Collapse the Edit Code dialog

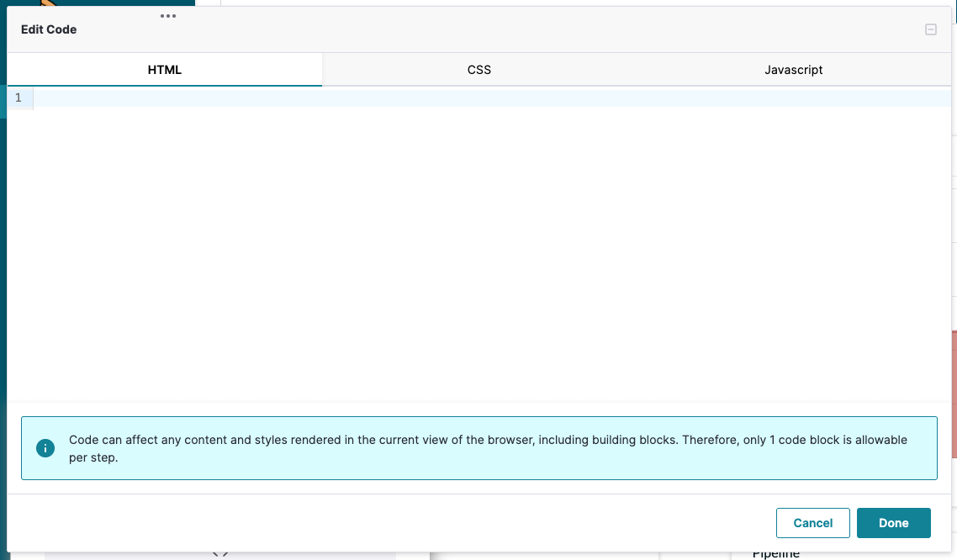[930, 29]
